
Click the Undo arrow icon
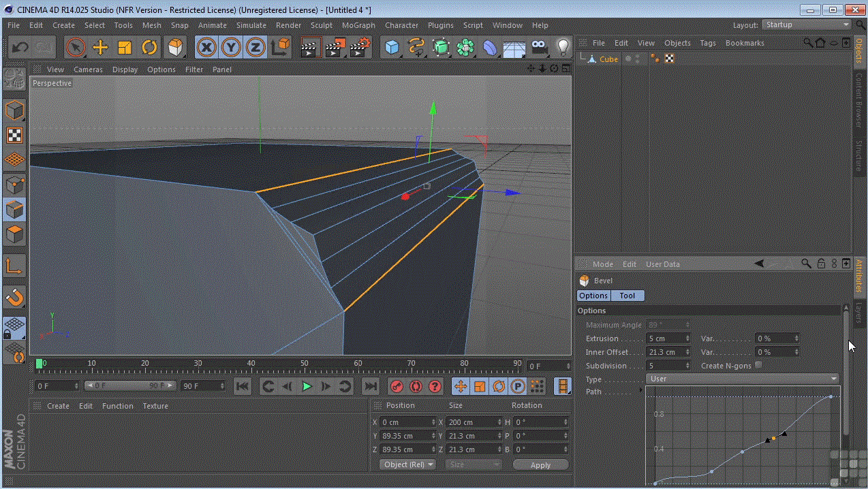pos(20,47)
